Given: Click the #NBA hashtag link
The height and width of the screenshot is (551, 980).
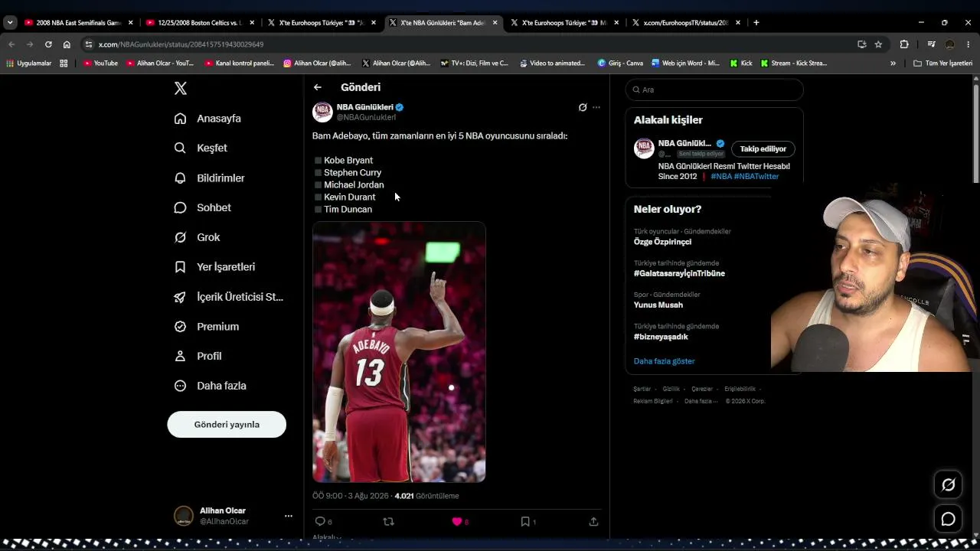Looking at the screenshot, I should pos(720,177).
